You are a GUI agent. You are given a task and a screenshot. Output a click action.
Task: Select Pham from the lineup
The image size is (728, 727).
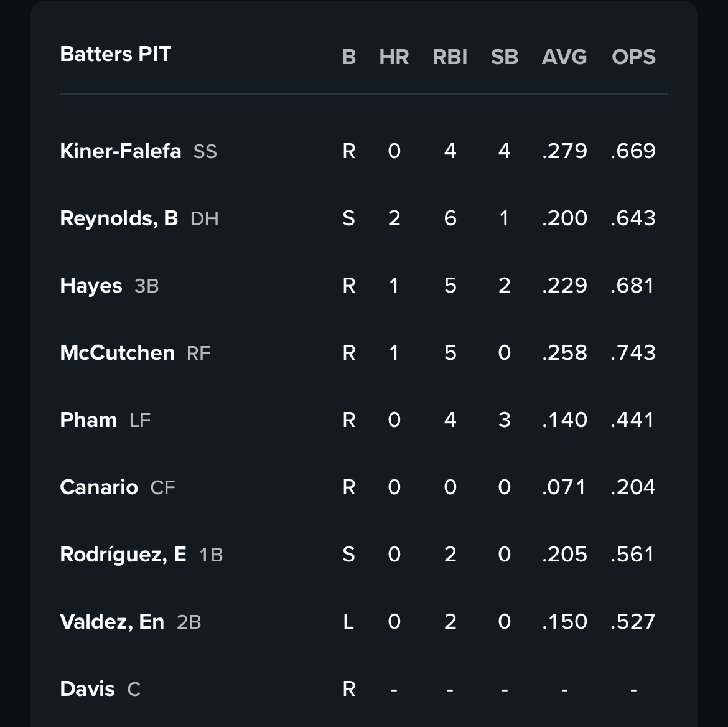(x=88, y=420)
